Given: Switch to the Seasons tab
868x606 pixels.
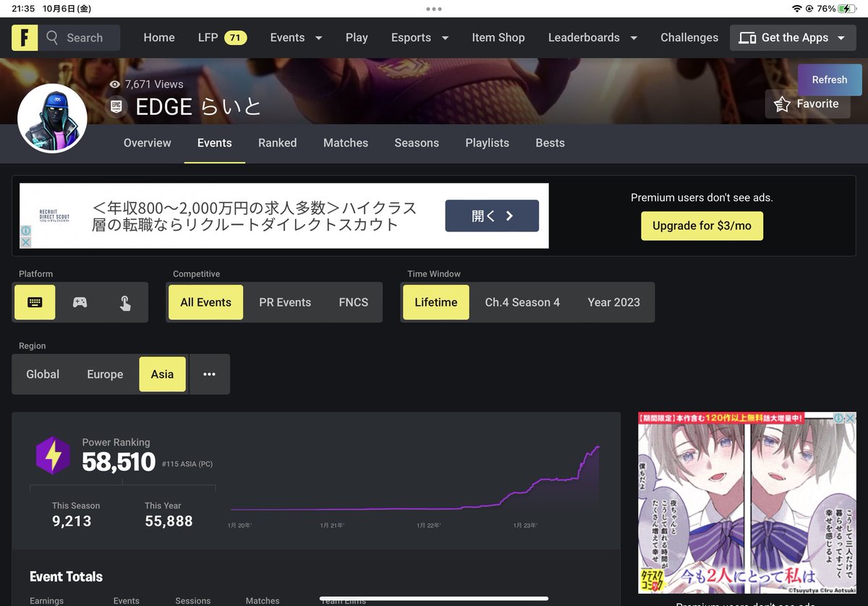Looking at the screenshot, I should (417, 143).
